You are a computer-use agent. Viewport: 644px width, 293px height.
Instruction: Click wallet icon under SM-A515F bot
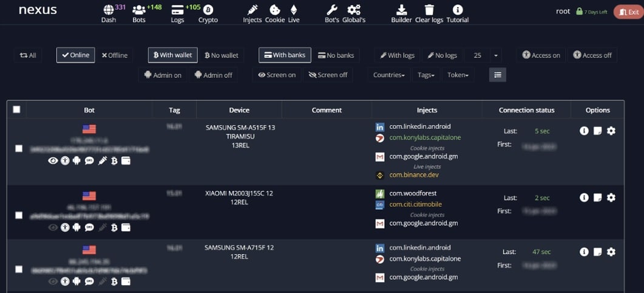[x=126, y=161]
